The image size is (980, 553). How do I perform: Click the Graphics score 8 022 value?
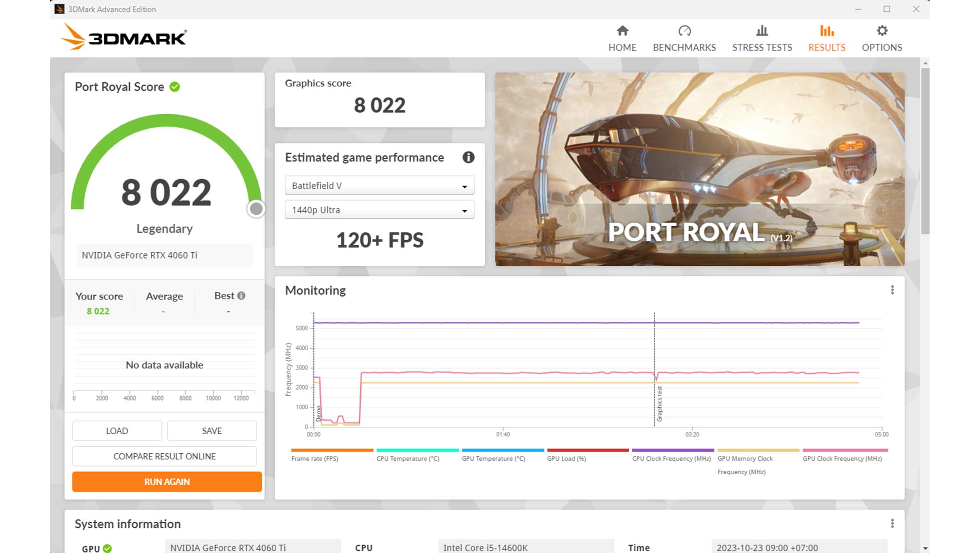379,105
